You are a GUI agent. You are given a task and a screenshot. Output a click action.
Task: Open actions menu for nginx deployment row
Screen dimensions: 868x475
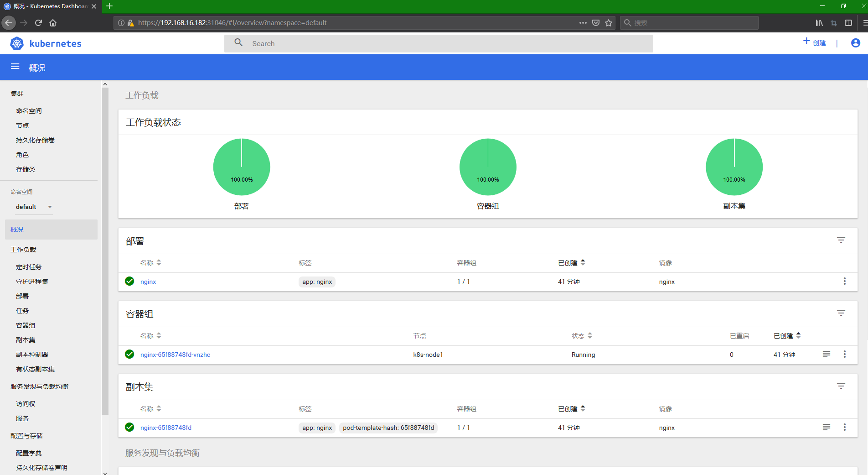click(845, 281)
